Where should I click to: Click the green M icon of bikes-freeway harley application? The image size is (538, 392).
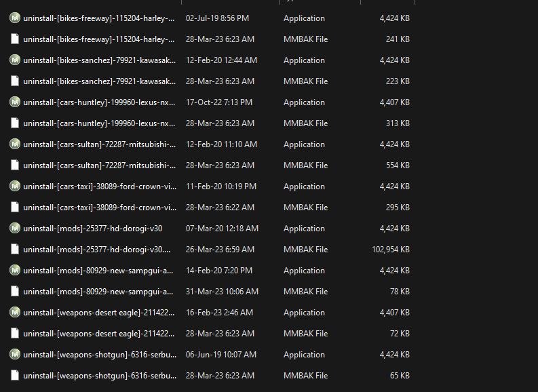(15, 18)
